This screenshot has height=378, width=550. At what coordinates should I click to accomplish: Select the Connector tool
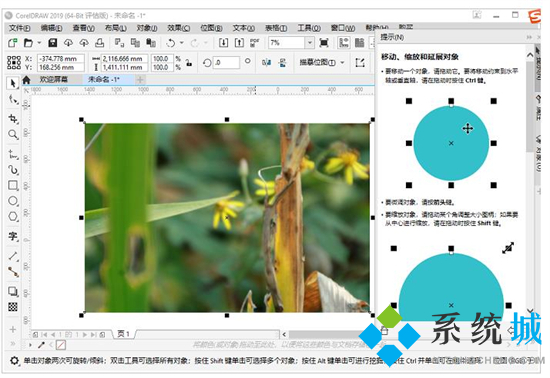point(13,272)
